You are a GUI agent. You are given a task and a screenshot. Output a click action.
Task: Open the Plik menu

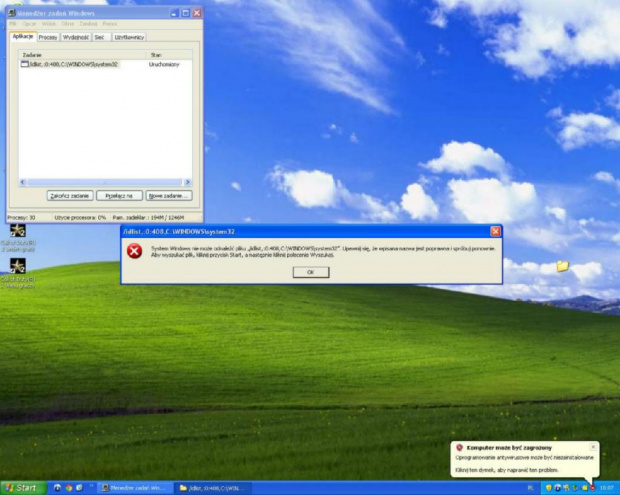coord(13,24)
